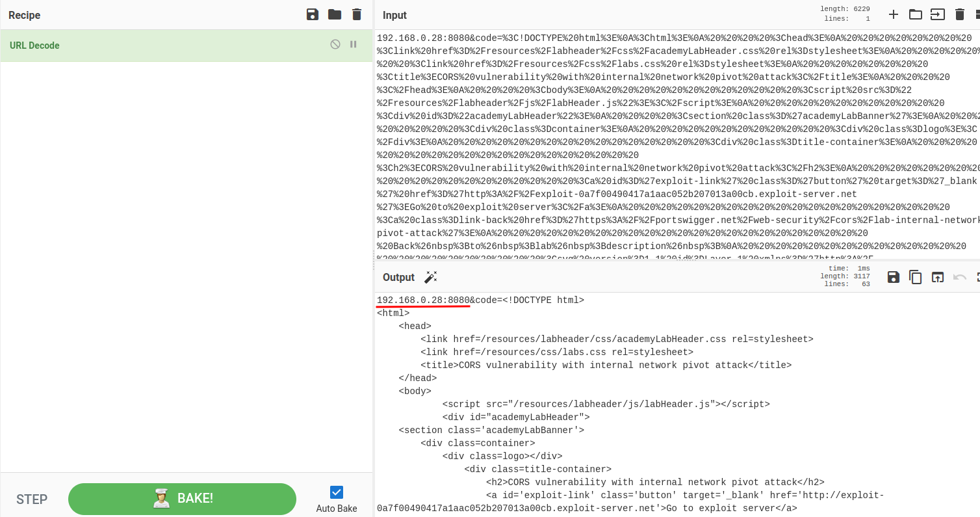Click the academyLabHeader.css link line in output
This screenshot has height=517, width=980.
[617, 339]
